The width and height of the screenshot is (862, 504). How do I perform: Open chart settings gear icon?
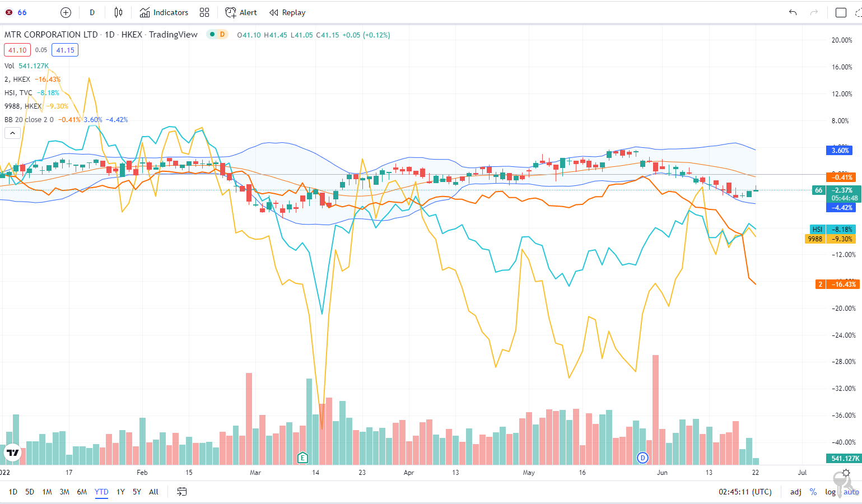click(x=846, y=473)
